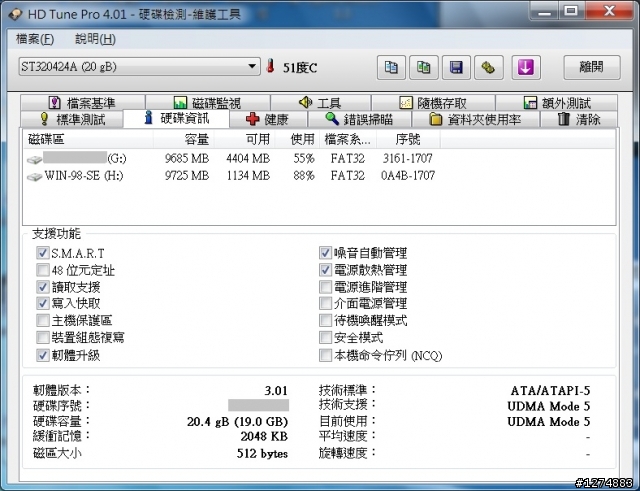Toggle the 韌體升級 checkbox
This screenshot has width=640, height=491.
coord(42,355)
